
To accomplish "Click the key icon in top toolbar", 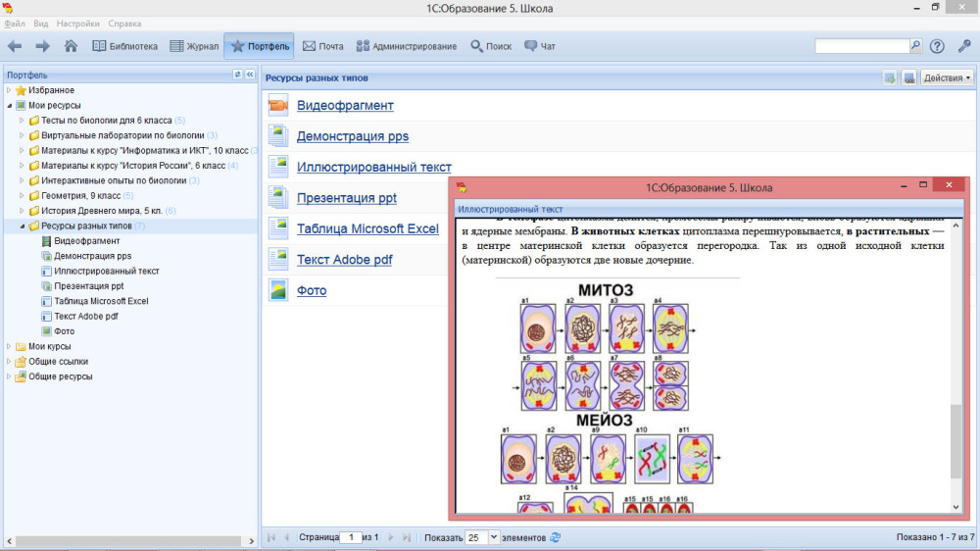I will click(x=964, y=46).
